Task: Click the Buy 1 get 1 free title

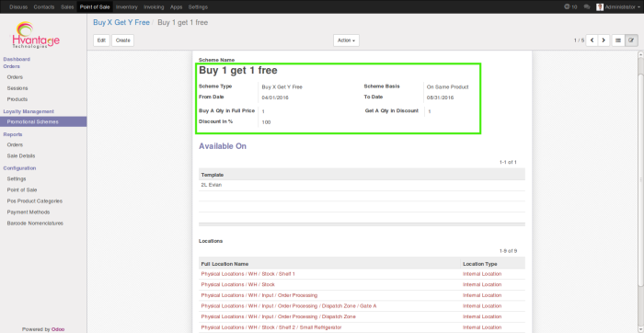Action: [x=238, y=70]
